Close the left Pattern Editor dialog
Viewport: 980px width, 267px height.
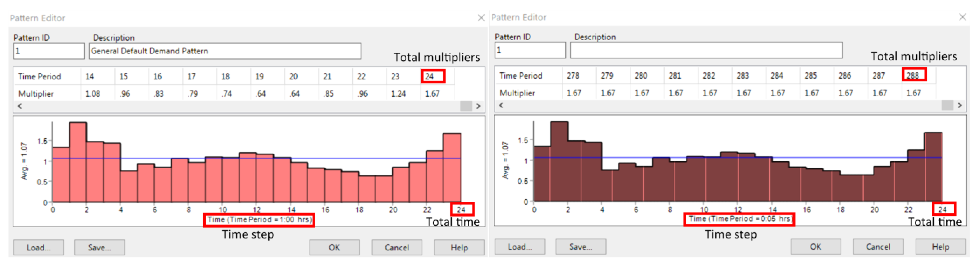(x=481, y=18)
